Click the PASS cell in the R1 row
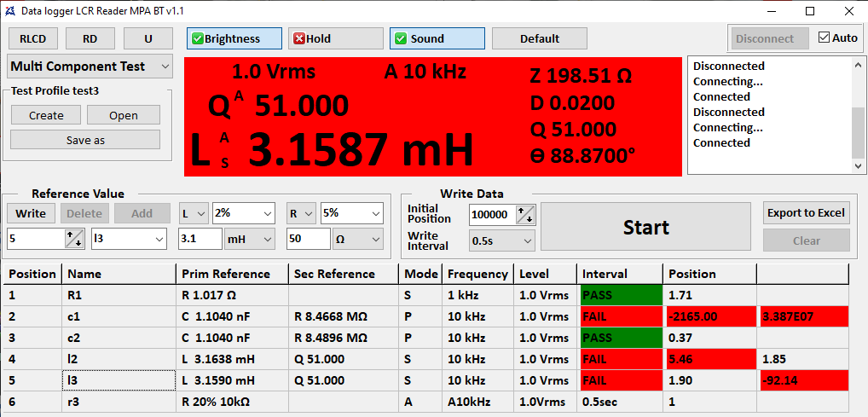 [620, 296]
